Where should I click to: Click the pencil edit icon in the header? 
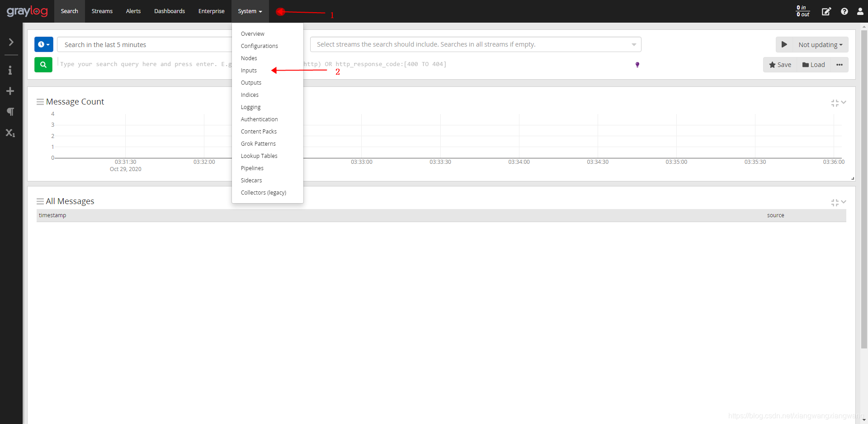pyautogui.click(x=826, y=11)
